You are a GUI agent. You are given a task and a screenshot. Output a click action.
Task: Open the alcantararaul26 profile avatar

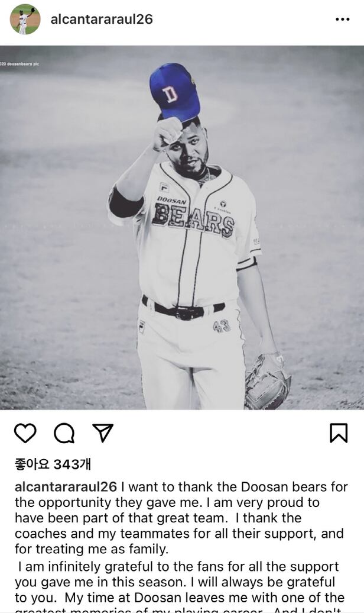coord(25,19)
